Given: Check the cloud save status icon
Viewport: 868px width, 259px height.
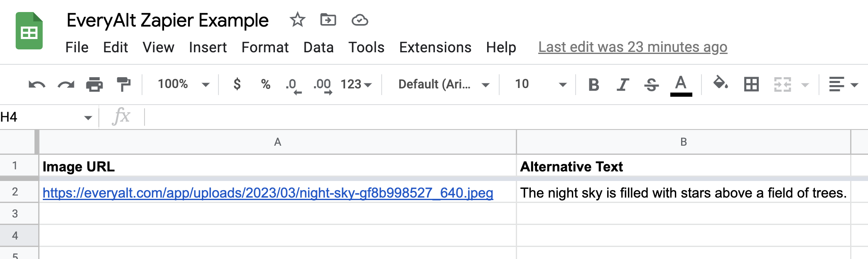Looking at the screenshot, I should point(360,20).
